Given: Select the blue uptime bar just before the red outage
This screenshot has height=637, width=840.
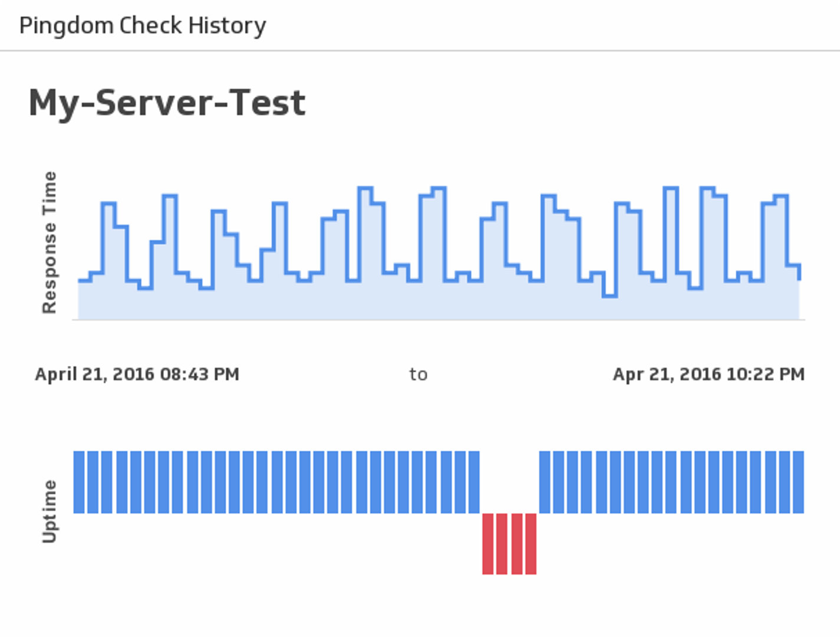Looking at the screenshot, I should click(473, 482).
